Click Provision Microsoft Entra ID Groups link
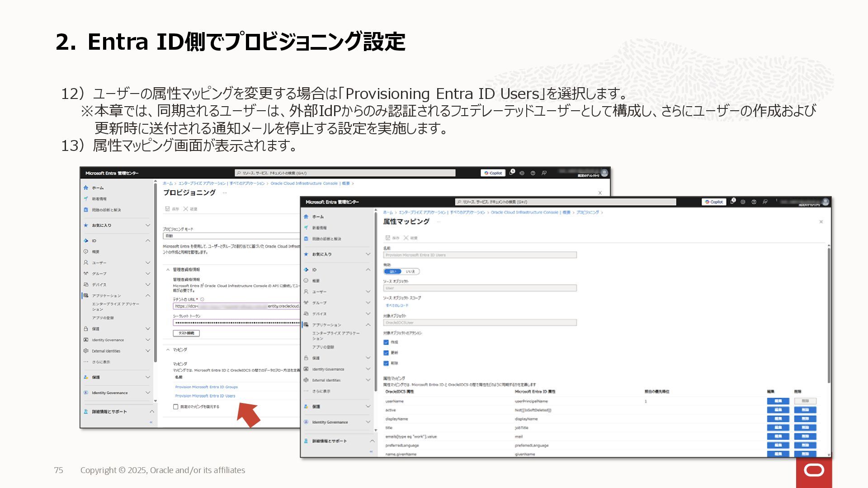 [207, 387]
